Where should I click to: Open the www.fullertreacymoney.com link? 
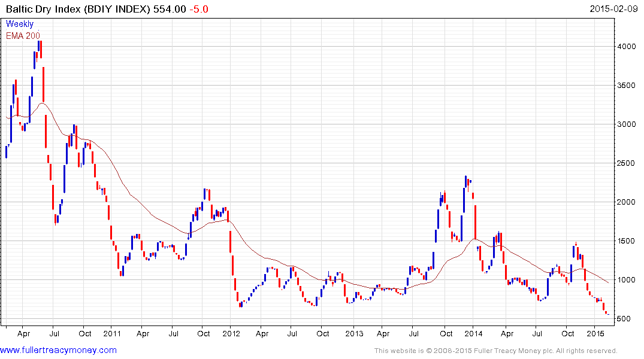(58, 350)
